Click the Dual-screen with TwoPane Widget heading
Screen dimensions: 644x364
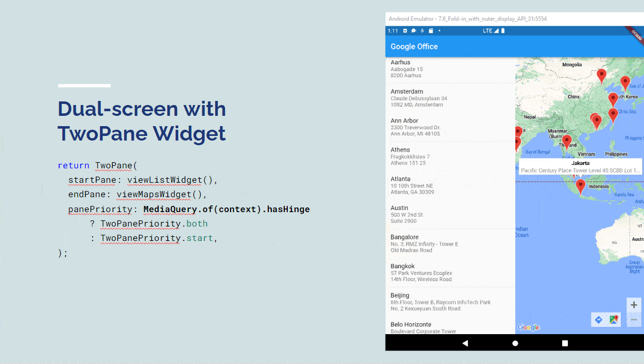tap(142, 121)
